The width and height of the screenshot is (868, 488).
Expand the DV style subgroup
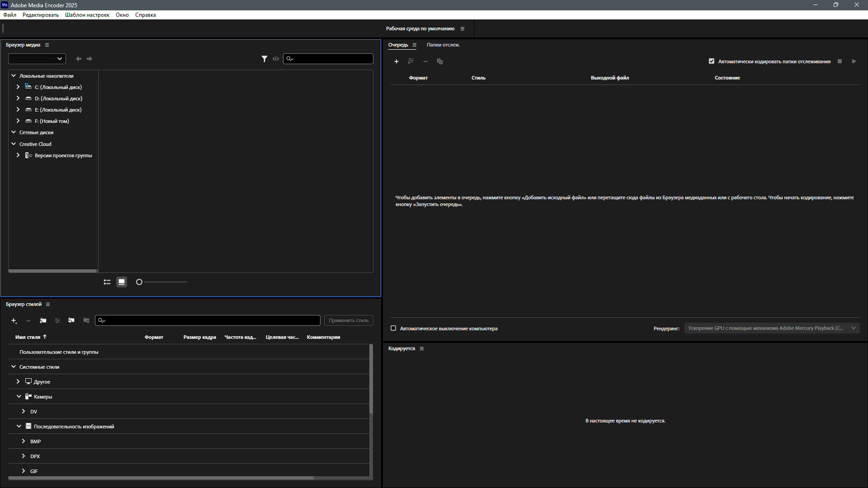pyautogui.click(x=24, y=412)
